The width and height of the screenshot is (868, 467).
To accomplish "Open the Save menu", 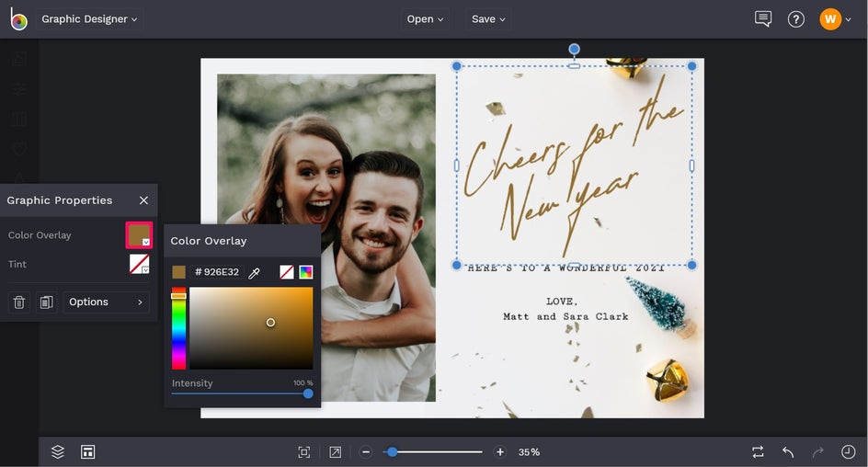I will point(487,18).
